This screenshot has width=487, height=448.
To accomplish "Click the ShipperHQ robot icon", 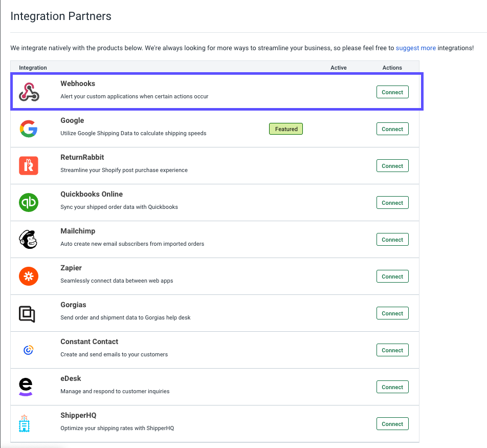I will [x=24, y=424].
